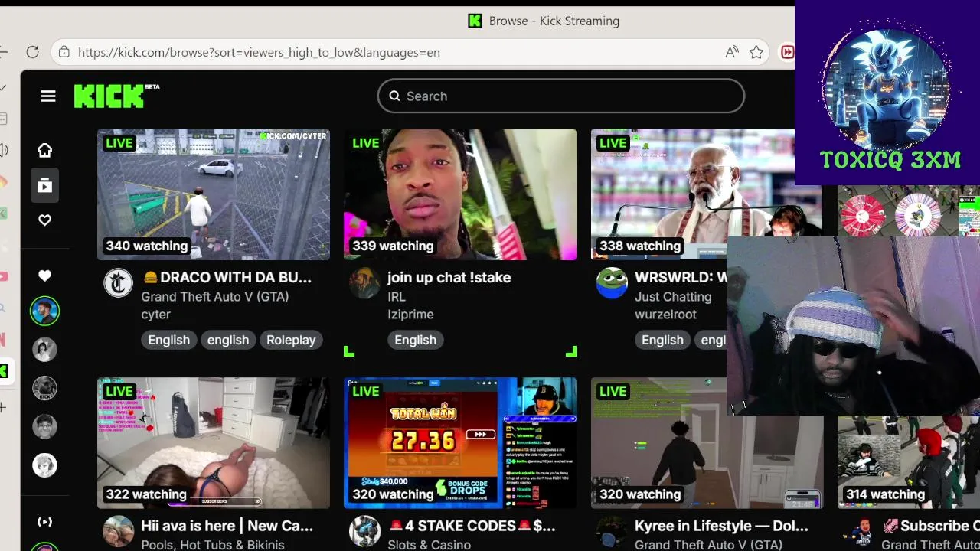Open stream title join up chat !stake
Image resolution: width=980 pixels, height=551 pixels.
point(449,277)
